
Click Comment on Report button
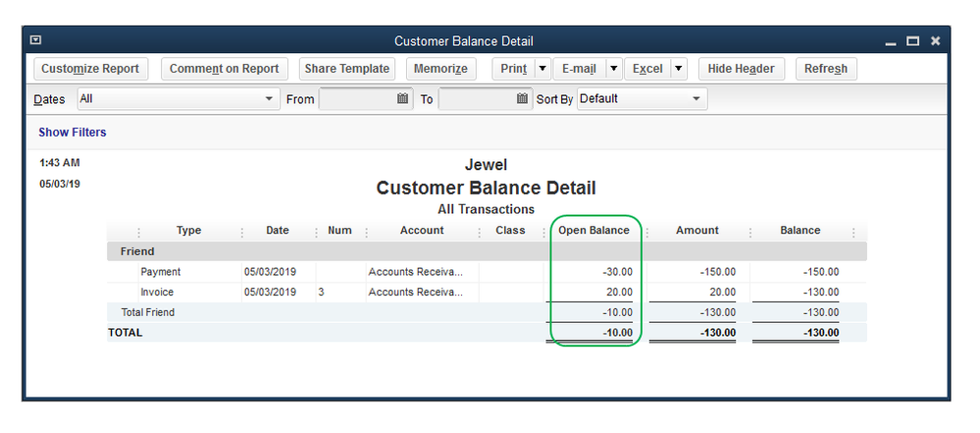click(x=225, y=69)
